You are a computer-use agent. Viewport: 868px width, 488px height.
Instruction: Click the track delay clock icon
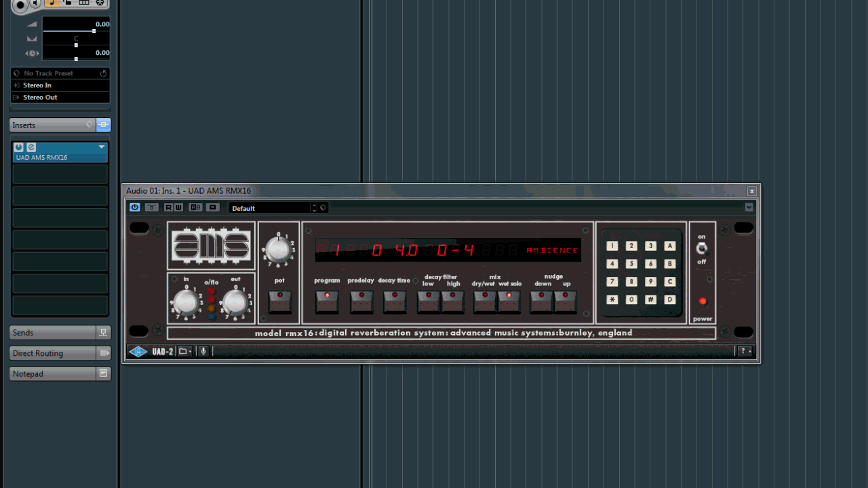point(32,54)
